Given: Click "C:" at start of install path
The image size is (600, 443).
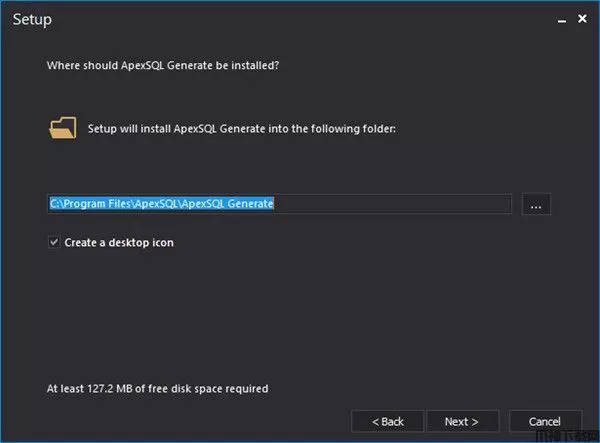Looking at the screenshot, I should click(55, 204).
